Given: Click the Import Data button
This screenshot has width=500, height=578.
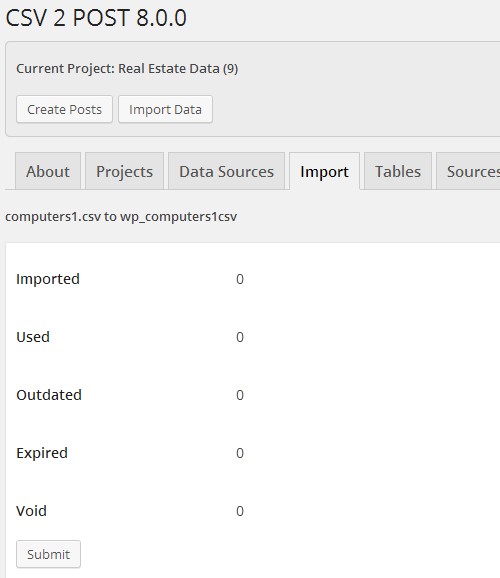Looking at the screenshot, I should pyautogui.click(x=165, y=109).
